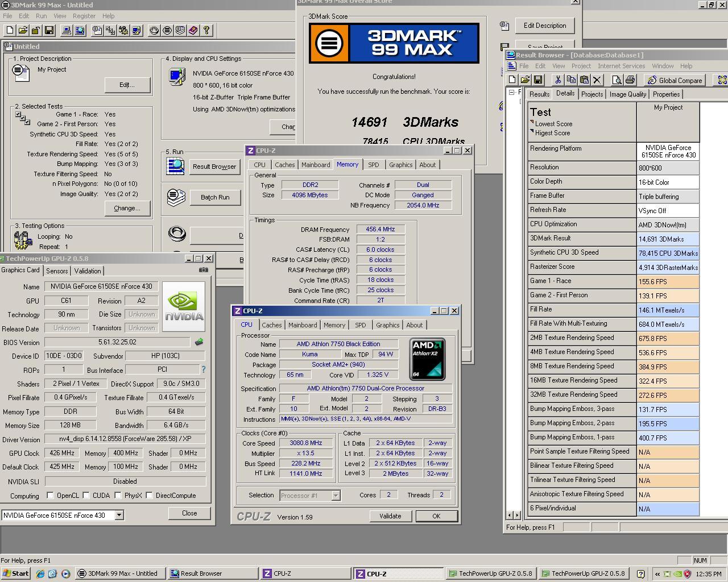Click the computer icon in 3DMark toolbar

67,30
